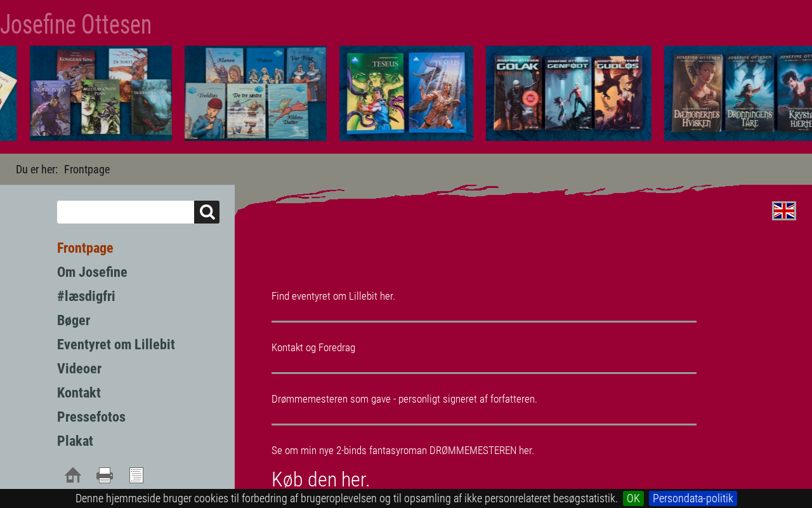Image resolution: width=812 pixels, height=508 pixels.
Task: Open Om Josefine in sidebar
Action: pyautogui.click(x=92, y=272)
